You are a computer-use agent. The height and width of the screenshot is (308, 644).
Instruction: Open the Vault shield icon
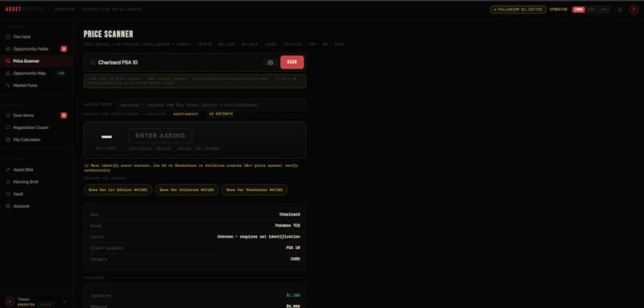(8, 194)
